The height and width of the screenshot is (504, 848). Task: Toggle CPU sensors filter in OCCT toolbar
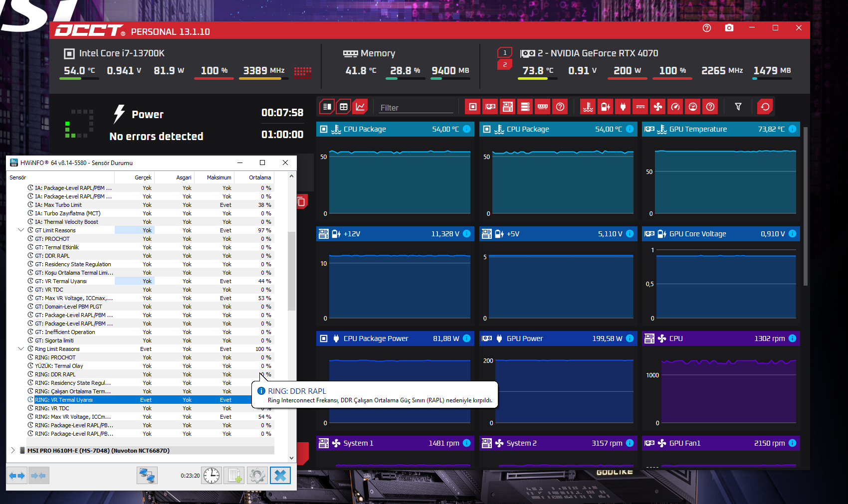473,107
